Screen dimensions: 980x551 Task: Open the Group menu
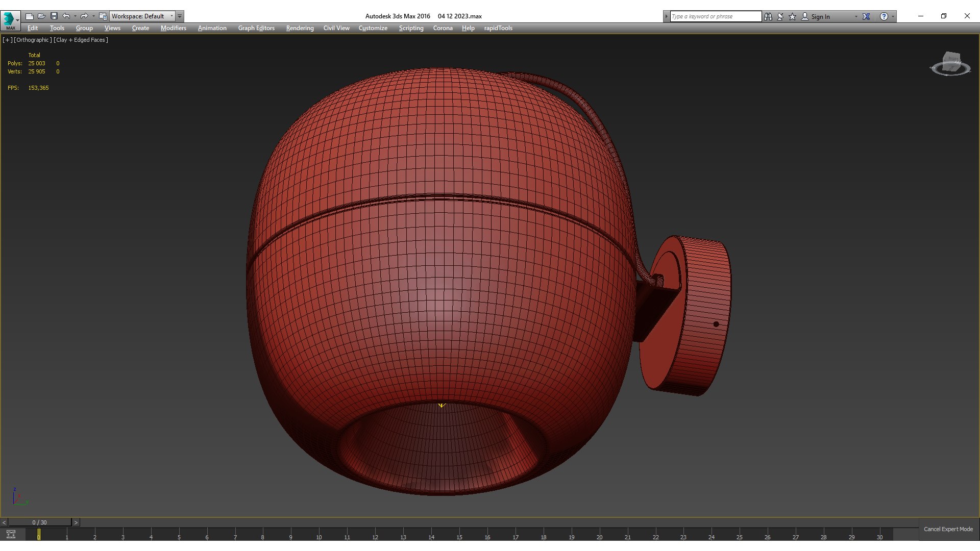[x=84, y=28]
